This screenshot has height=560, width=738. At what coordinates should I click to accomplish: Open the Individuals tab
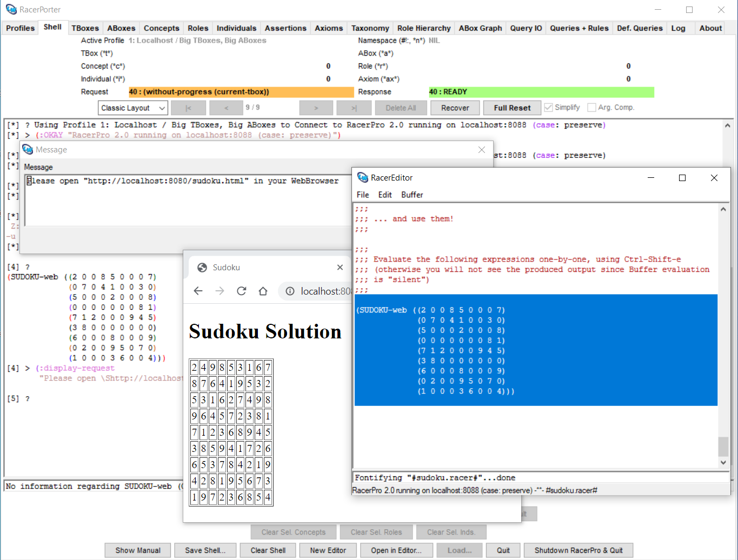coord(236,28)
